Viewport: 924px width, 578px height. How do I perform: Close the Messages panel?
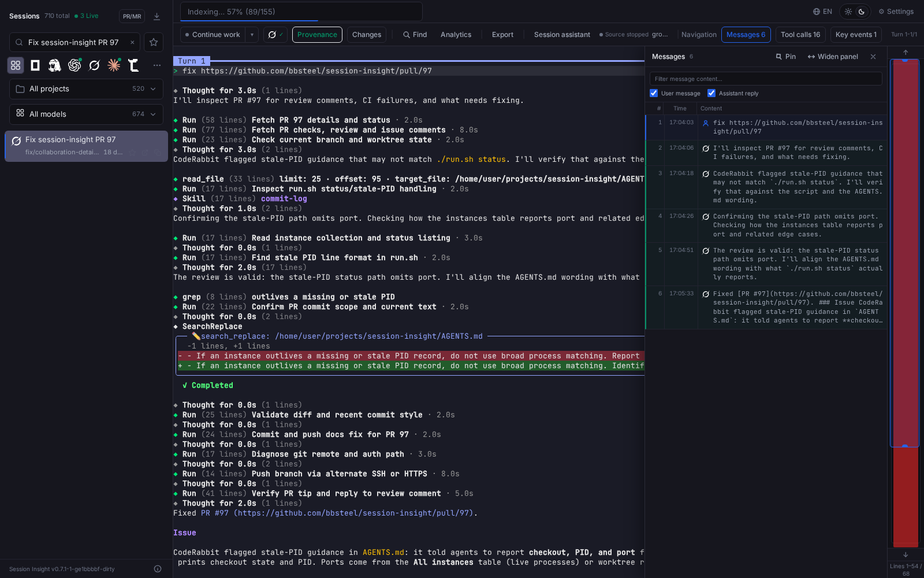coord(873,57)
